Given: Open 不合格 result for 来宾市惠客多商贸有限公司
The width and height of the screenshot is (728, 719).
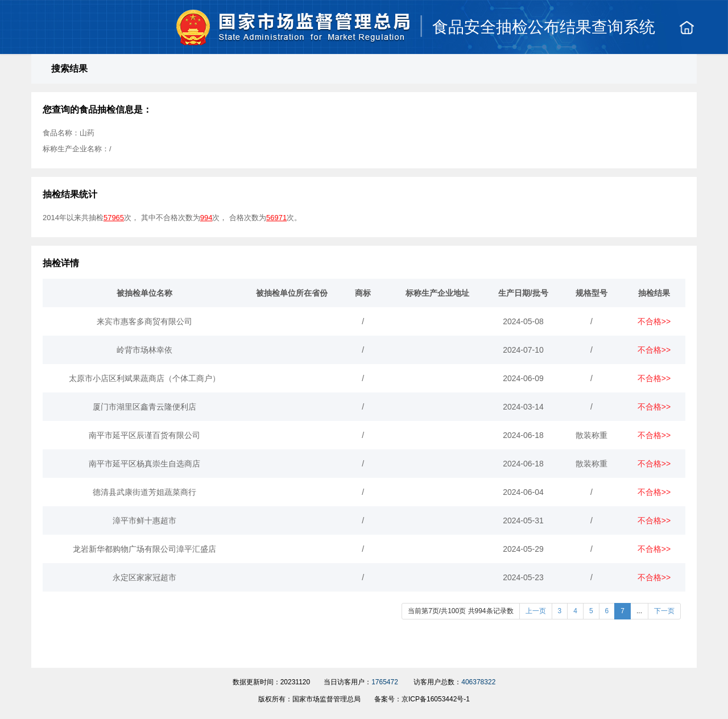Looking at the screenshot, I should click(654, 321).
